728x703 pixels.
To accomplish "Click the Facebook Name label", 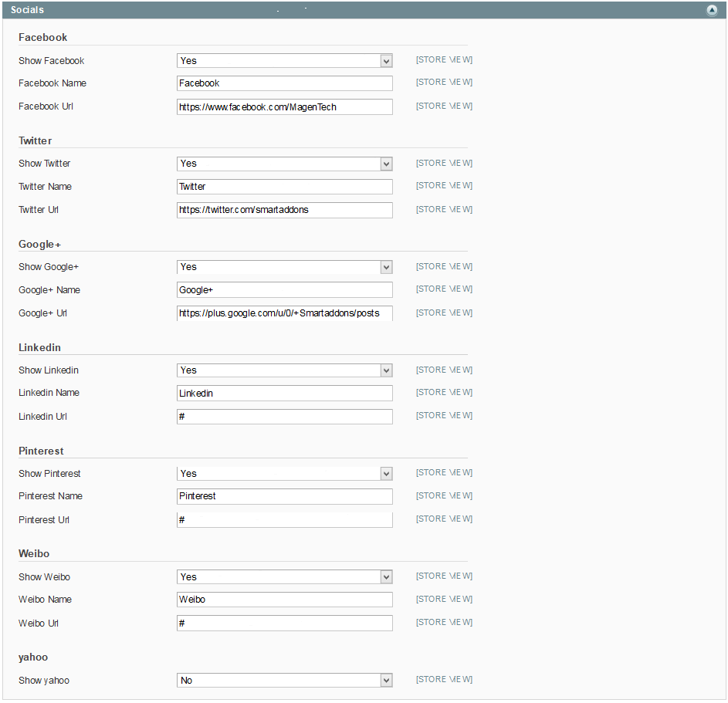I will click(x=52, y=83).
